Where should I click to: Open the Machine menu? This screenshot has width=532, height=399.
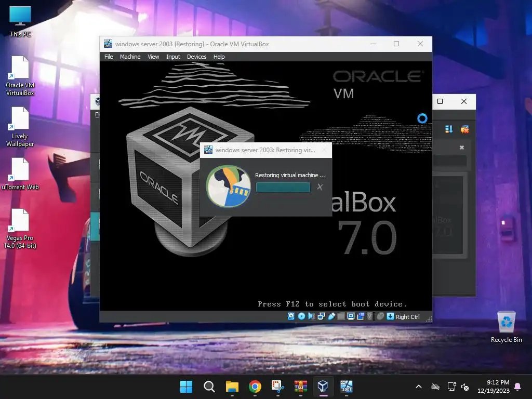(130, 57)
